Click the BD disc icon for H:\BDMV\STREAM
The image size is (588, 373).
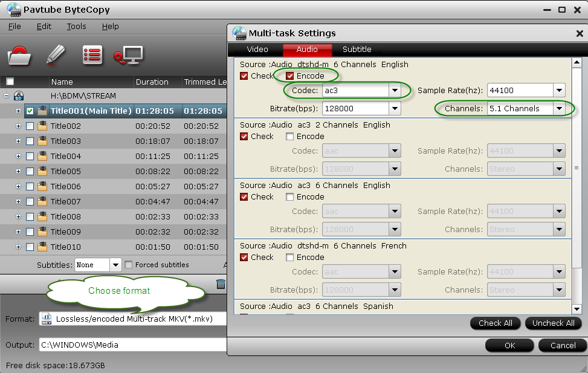point(19,96)
